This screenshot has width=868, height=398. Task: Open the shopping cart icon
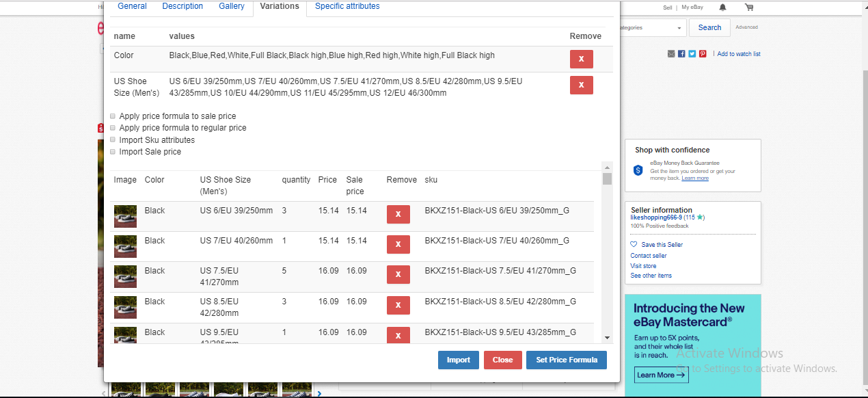tap(749, 8)
